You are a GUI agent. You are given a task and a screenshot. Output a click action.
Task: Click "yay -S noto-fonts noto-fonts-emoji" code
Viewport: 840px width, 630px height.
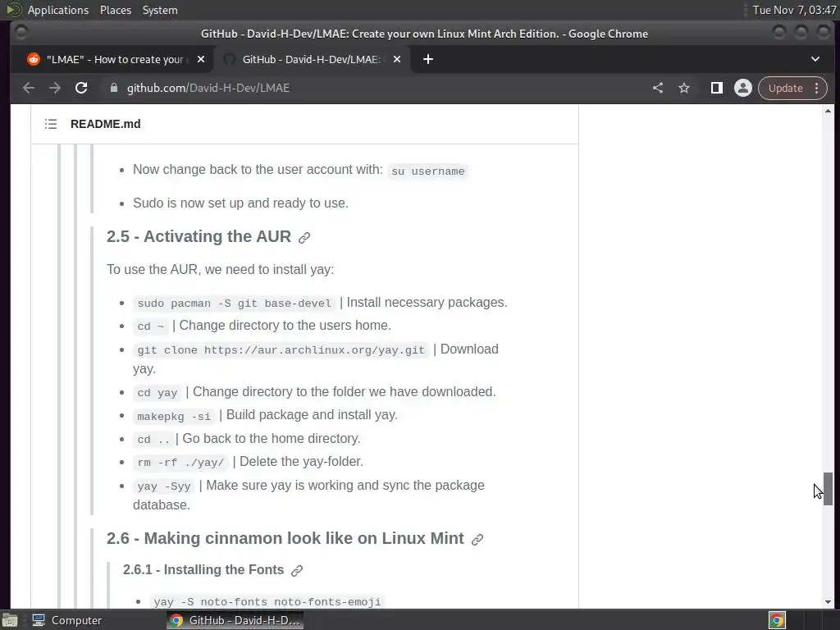(267, 601)
